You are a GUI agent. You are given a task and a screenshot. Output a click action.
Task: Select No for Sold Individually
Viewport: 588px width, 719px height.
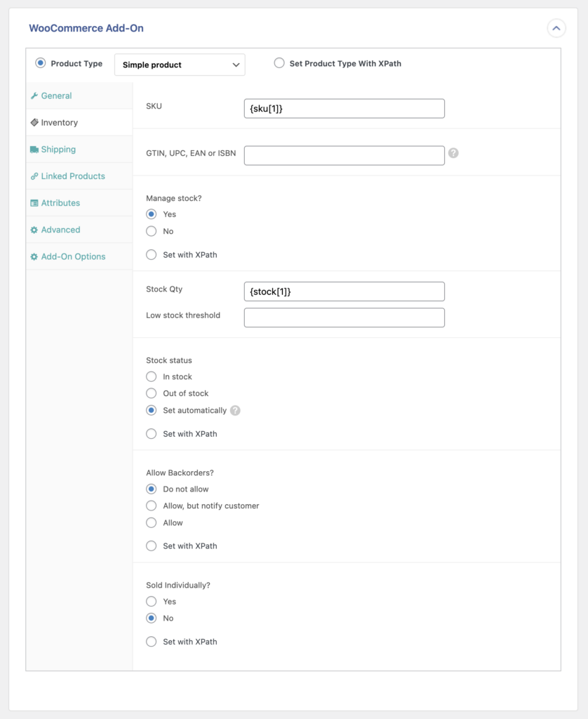151,618
